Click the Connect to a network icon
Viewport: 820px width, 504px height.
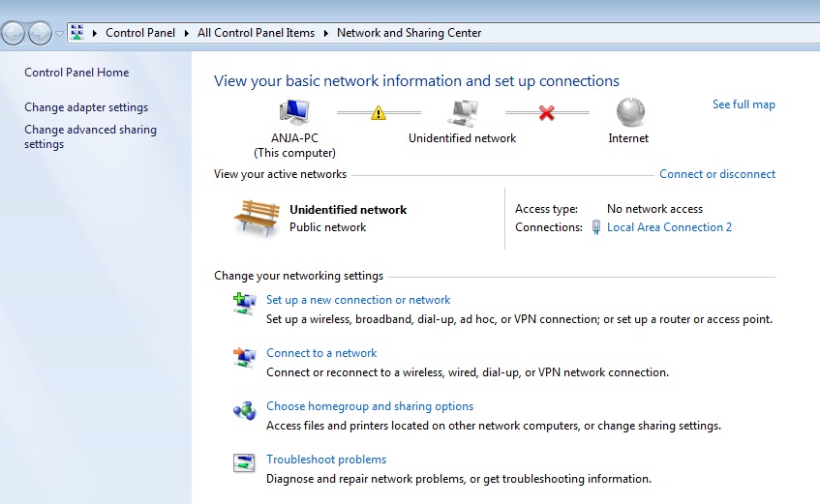click(x=244, y=357)
